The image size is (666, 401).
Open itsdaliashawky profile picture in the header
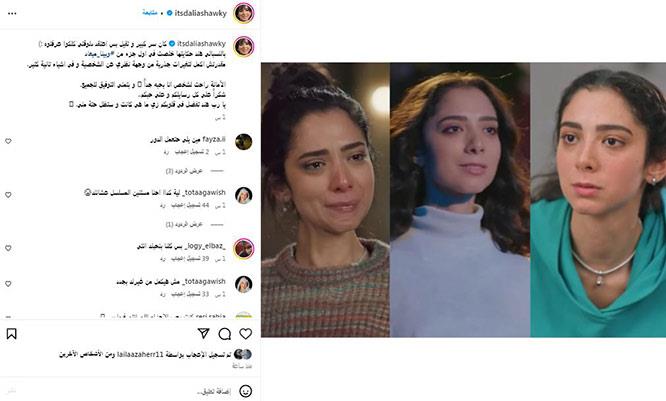pyautogui.click(x=244, y=13)
